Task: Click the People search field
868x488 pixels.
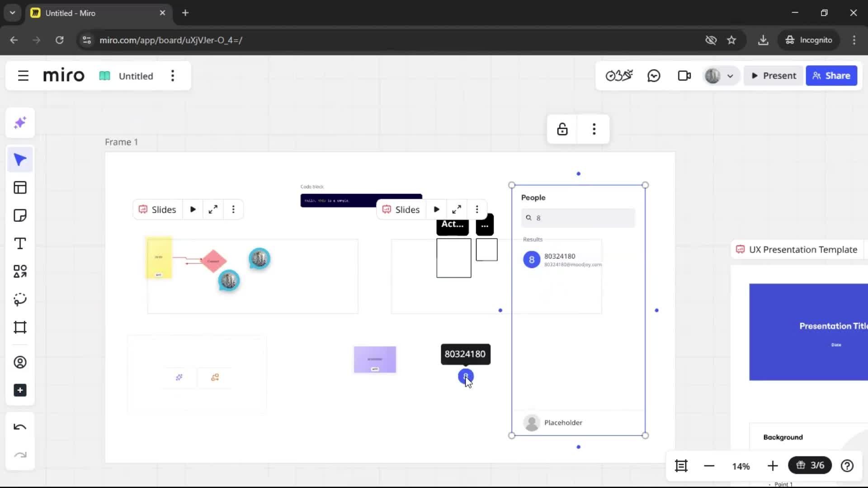Action: click(578, 218)
